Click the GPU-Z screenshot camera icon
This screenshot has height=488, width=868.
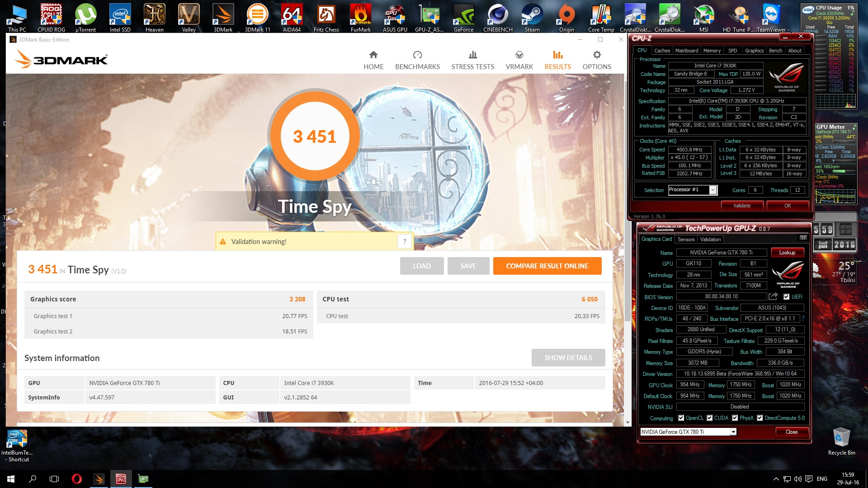pyautogui.click(x=803, y=238)
